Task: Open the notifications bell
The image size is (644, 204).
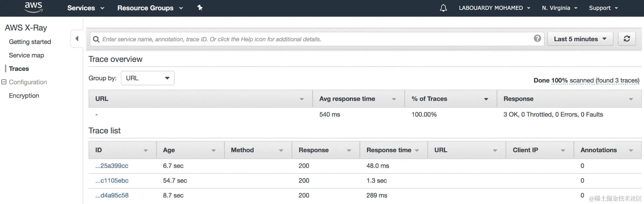Action: (x=443, y=8)
